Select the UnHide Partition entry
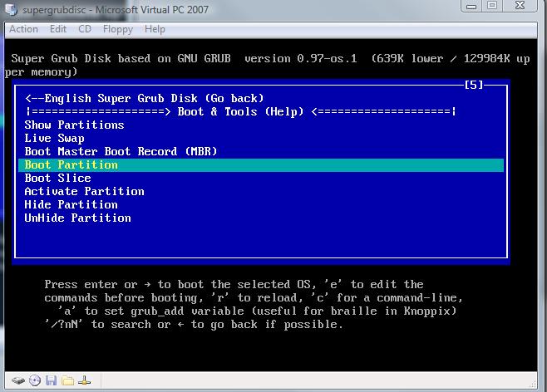Viewport: 547px width, 392px height. 261,218
